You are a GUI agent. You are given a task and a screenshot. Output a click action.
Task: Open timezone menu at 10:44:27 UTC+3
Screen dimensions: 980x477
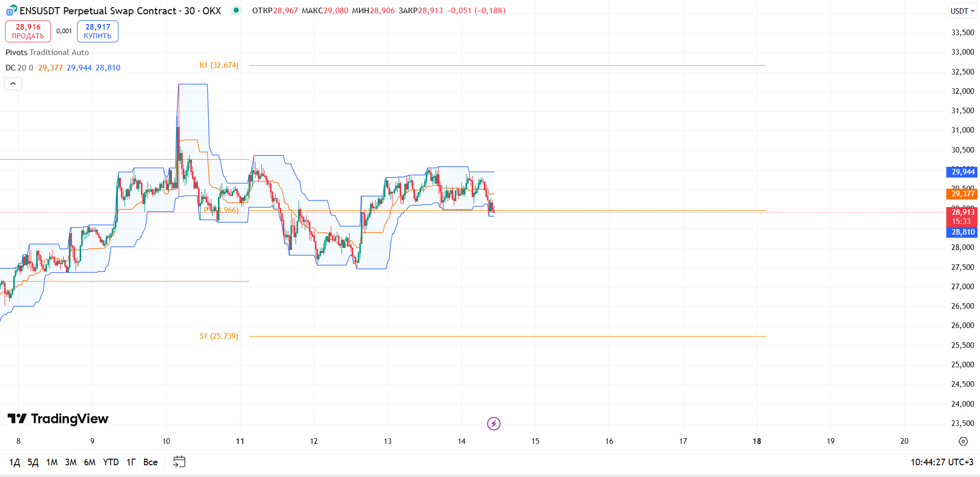pyautogui.click(x=942, y=462)
